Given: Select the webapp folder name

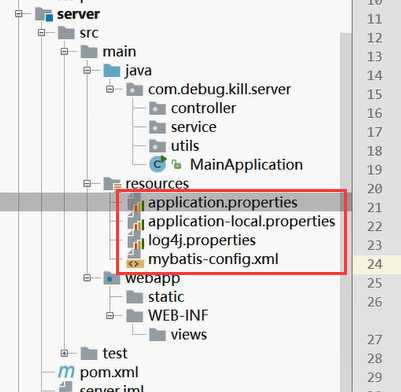Looking at the screenshot, I should (x=153, y=278).
